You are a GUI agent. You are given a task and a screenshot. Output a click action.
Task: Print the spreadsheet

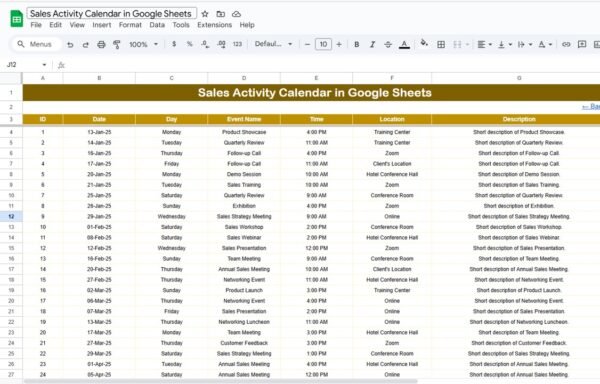tap(101, 44)
